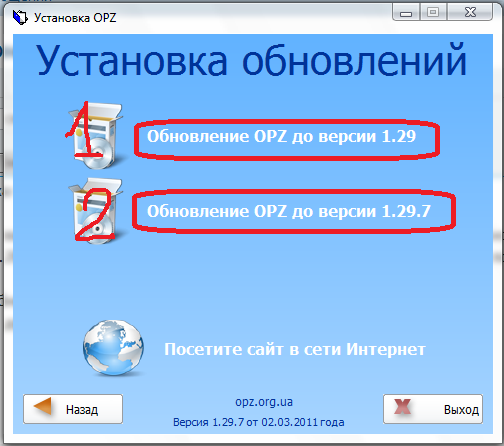
Task: Click the 'Установка обновлений' heading
Action: coord(251,60)
